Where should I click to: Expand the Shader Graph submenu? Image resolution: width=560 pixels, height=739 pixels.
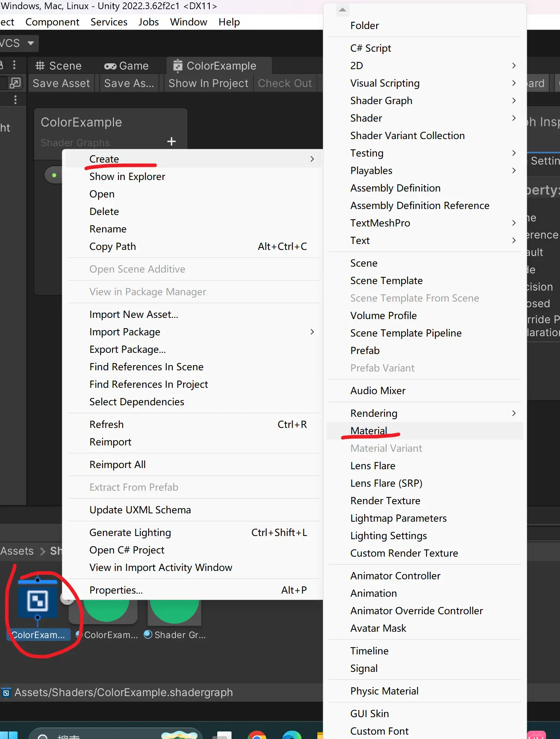click(x=514, y=101)
